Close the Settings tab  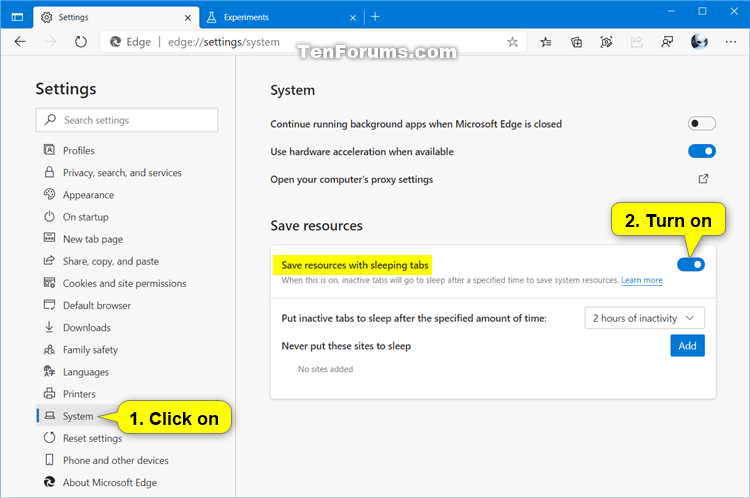188,18
